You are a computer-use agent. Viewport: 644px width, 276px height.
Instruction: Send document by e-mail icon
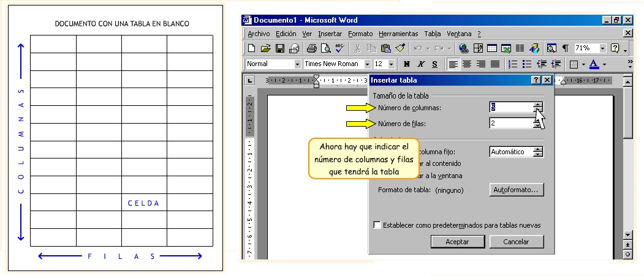tap(294, 48)
